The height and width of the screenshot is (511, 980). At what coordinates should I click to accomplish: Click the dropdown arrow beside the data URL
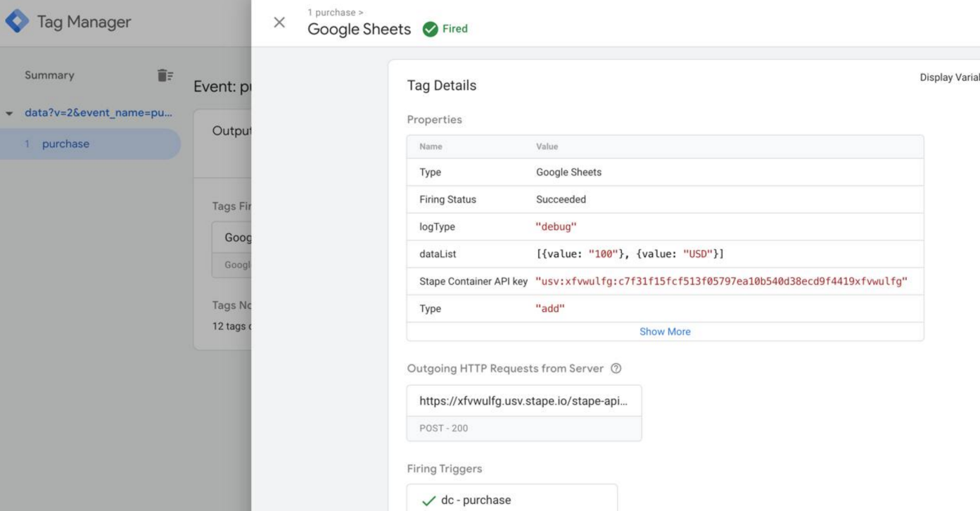point(8,112)
